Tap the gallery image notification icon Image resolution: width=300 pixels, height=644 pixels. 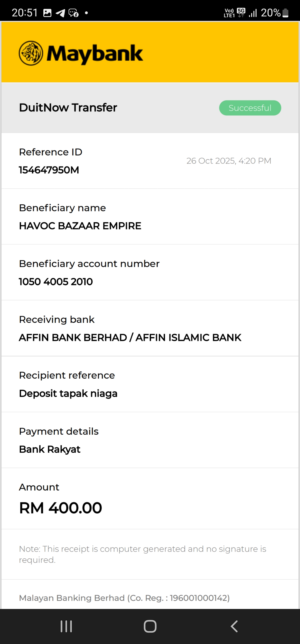click(47, 13)
